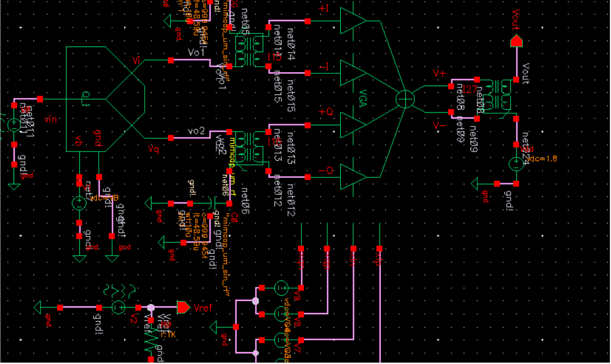Click the Vref output pin symbol
Image resolution: width=611 pixels, height=364 pixels.
[184, 307]
